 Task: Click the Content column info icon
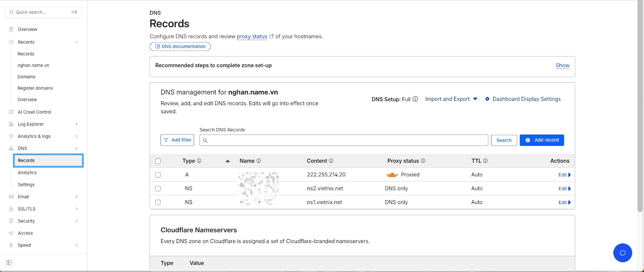click(331, 161)
